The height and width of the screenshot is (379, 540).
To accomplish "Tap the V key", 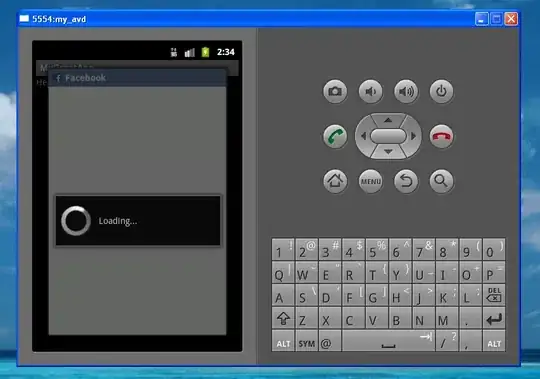I will [377, 318].
